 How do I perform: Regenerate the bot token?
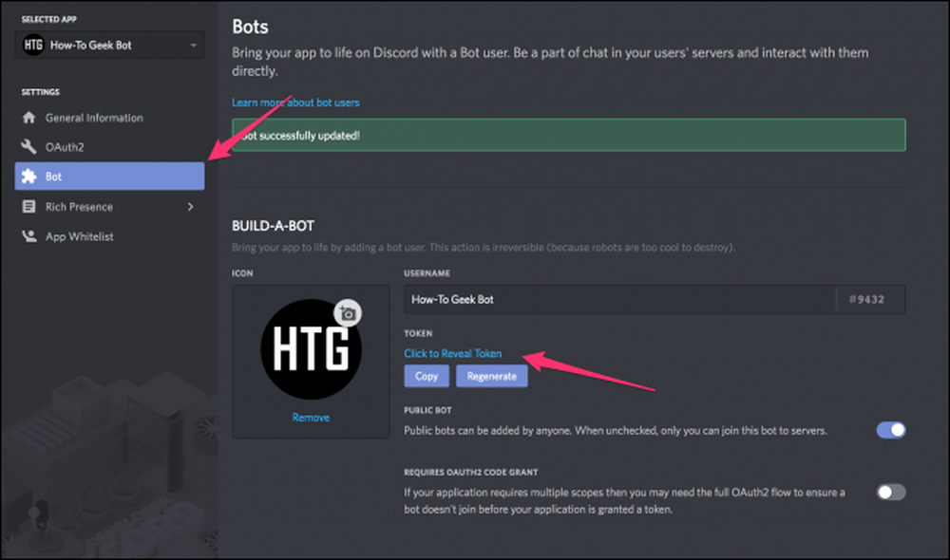(491, 376)
